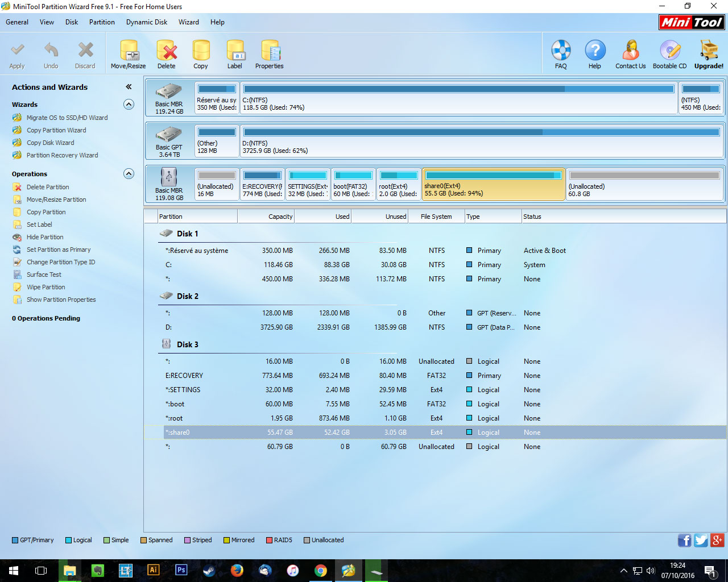Screen dimensions: 728x582
Task: Select the 60.8 GB Unallocated block
Action: click(x=644, y=184)
